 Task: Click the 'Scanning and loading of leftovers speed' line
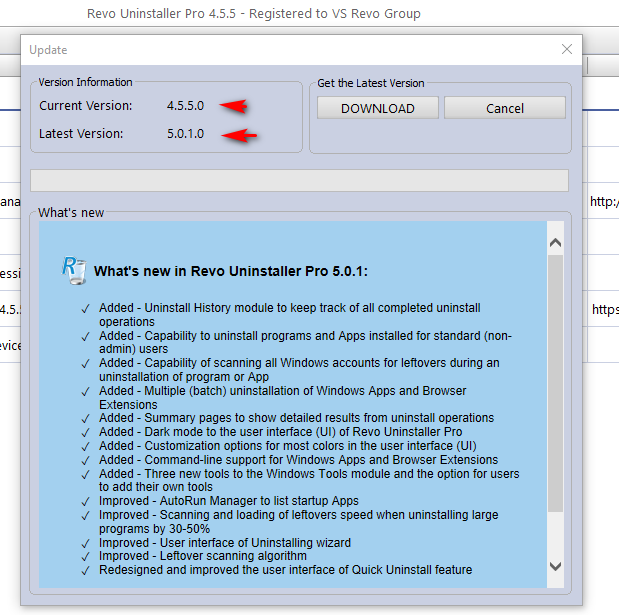point(298,521)
